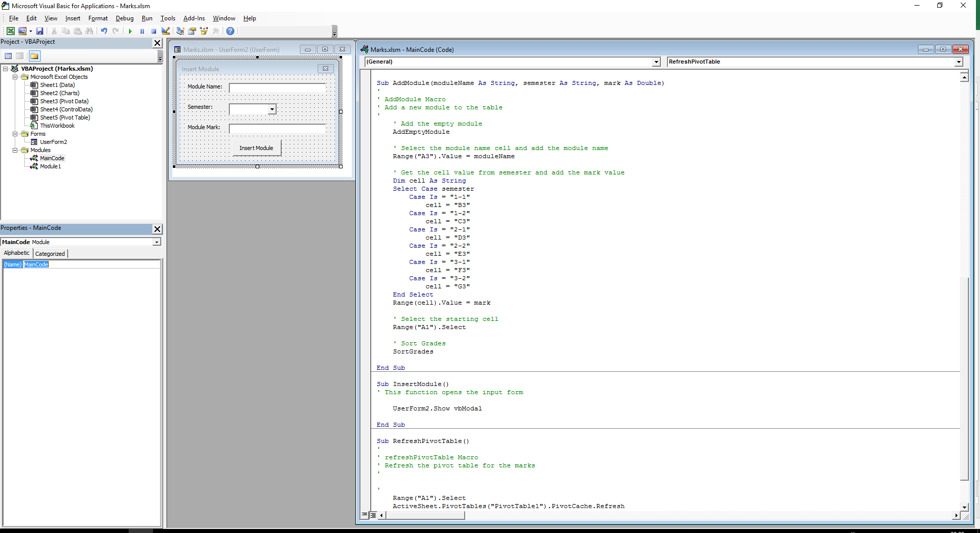The height and width of the screenshot is (533, 980).
Task: Select Sheet2 (Charts) in the project tree
Action: [59, 93]
